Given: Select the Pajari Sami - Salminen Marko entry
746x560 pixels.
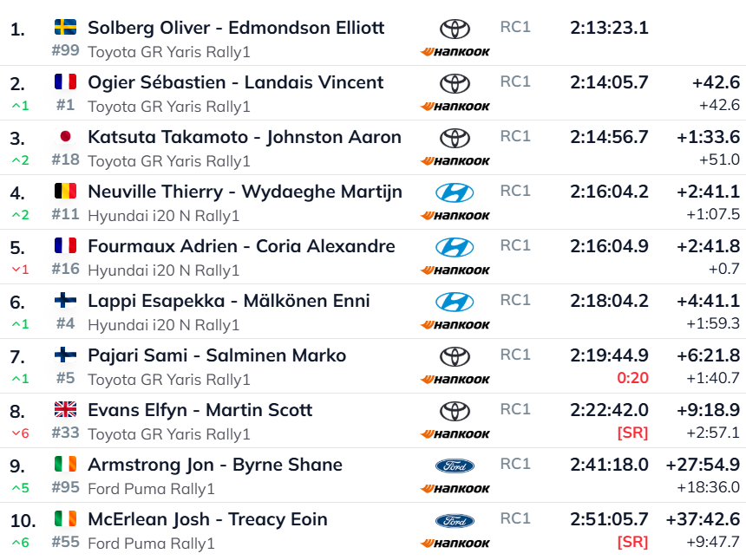Looking at the screenshot, I should (x=217, y=355).
